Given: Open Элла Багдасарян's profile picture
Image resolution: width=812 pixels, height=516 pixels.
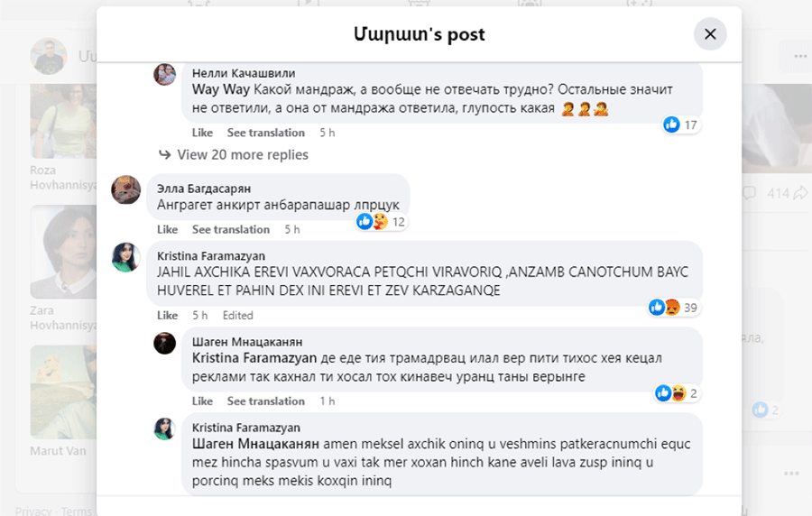Looking at the screenshot, I should (x=125, y=189).
